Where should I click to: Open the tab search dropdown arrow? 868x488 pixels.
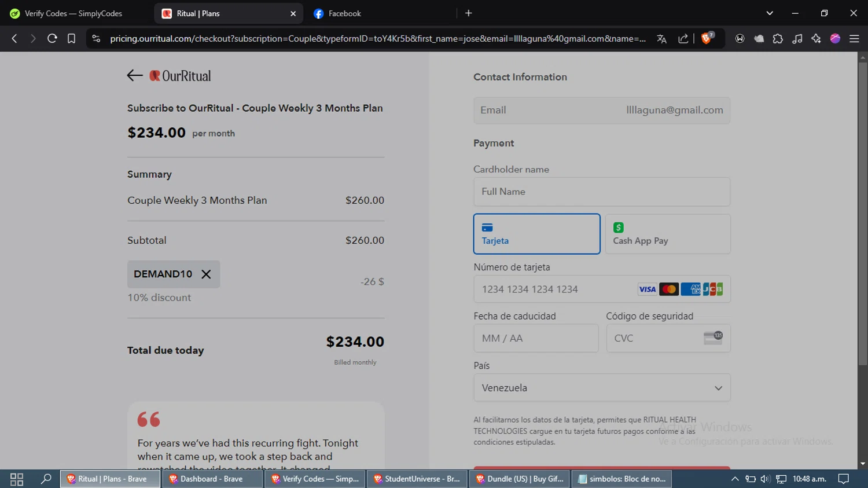pyautogui.click(x=770, y=13)
